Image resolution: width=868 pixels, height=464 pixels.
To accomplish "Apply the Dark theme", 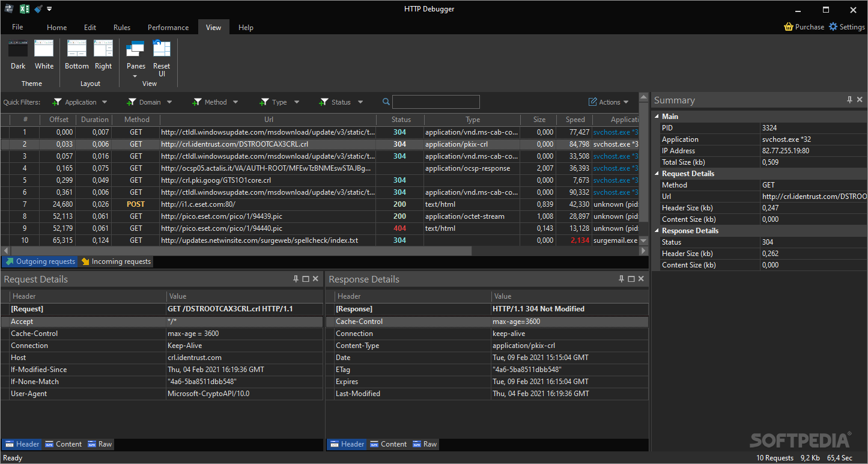I will pos(18,55).
